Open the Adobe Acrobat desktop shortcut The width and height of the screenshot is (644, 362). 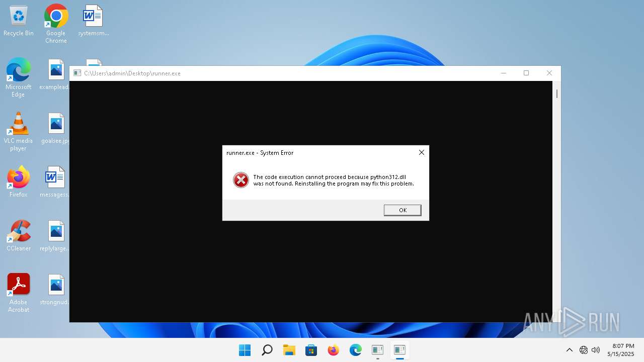click(x=19, y=293)
